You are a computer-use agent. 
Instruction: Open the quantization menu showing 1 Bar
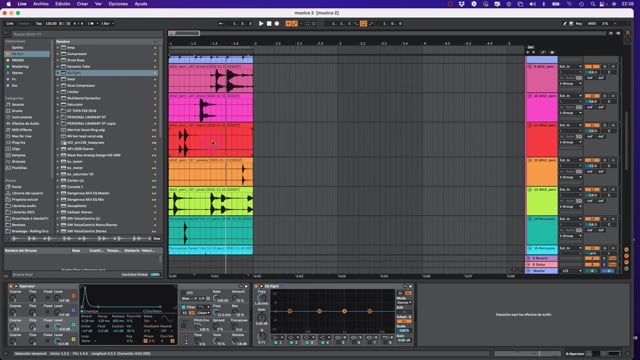106,24
